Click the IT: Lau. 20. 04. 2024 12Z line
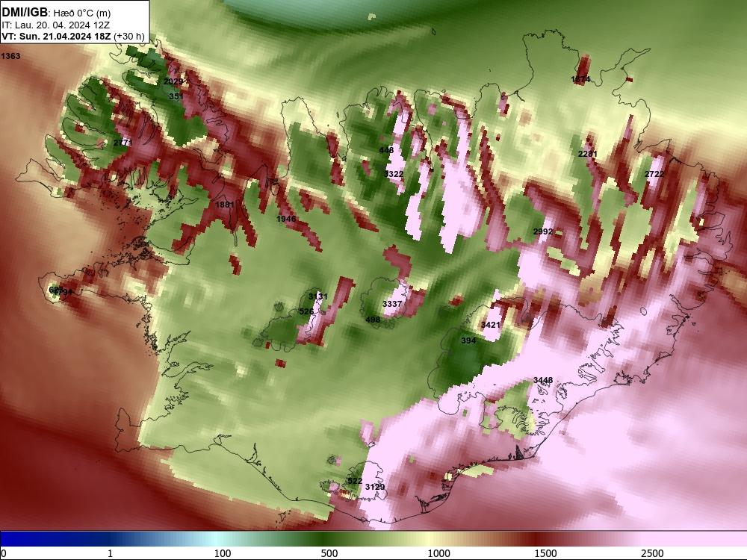Screen dimensions: 747x560 [x=56, y=25]
